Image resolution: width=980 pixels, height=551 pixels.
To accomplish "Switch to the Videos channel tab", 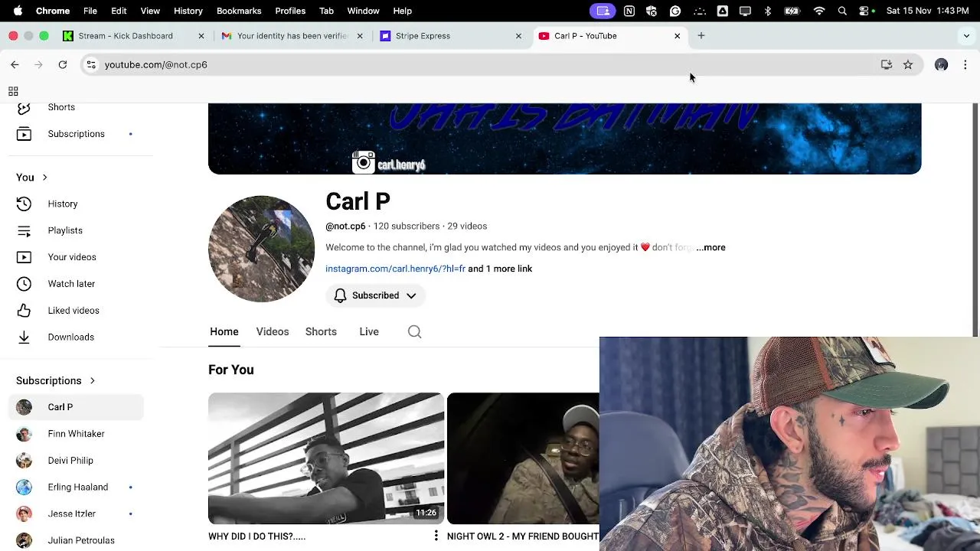I will tap(273, 332).
